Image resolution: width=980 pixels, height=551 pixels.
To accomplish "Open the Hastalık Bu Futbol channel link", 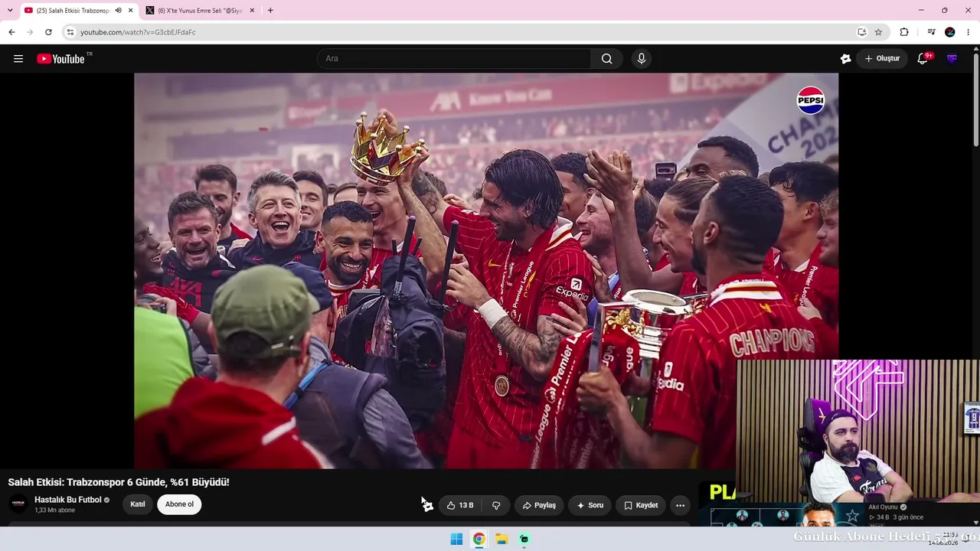I will 68,500.
